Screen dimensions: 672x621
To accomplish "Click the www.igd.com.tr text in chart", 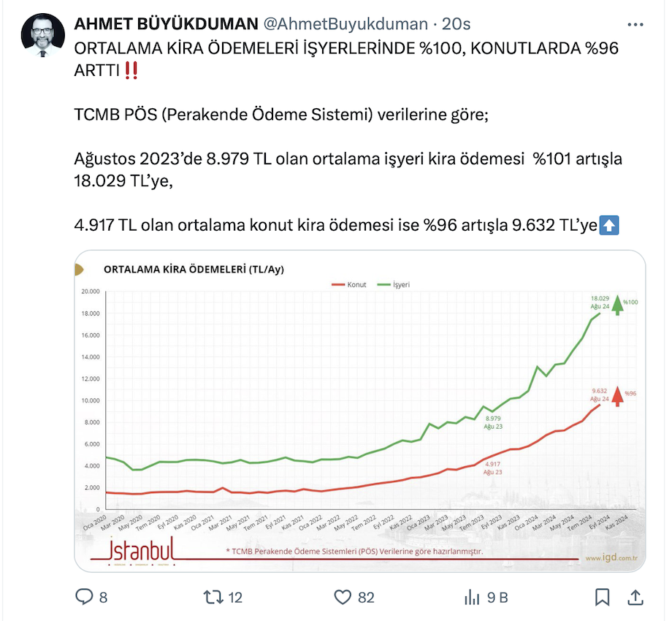I will click(x=612, y=558).
